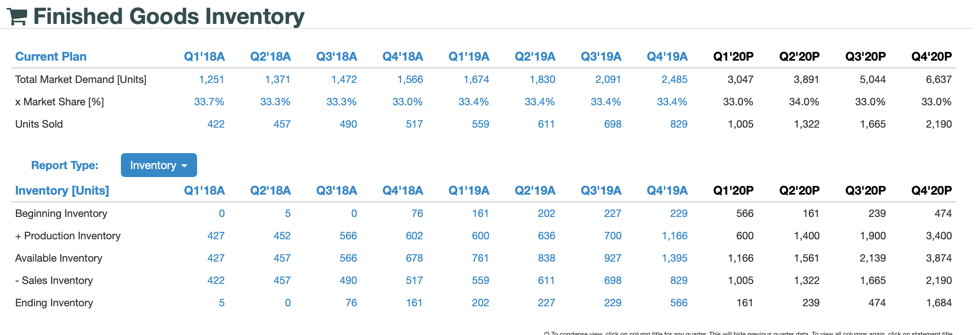Collapse columns by clicking Q4'19A header
This screenshot has height=335, width=980.
point(668,56)
